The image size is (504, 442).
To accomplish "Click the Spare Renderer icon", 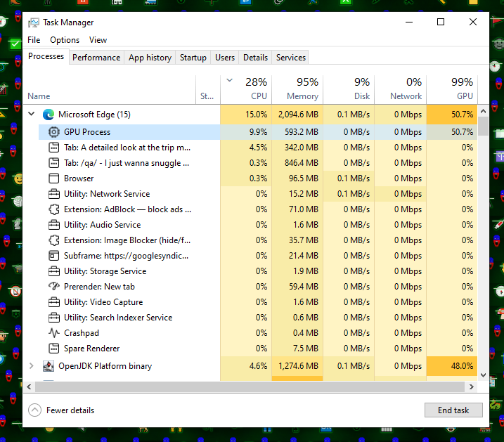I will [53, 349].
